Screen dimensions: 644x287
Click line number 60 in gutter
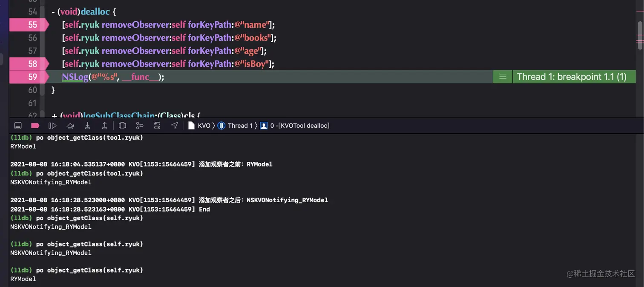(x=33, y=90)
